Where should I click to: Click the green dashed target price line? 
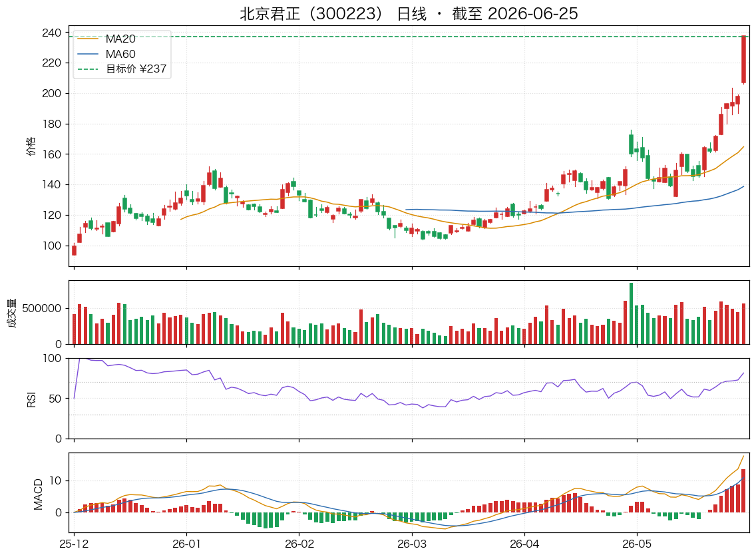[409, 37]
